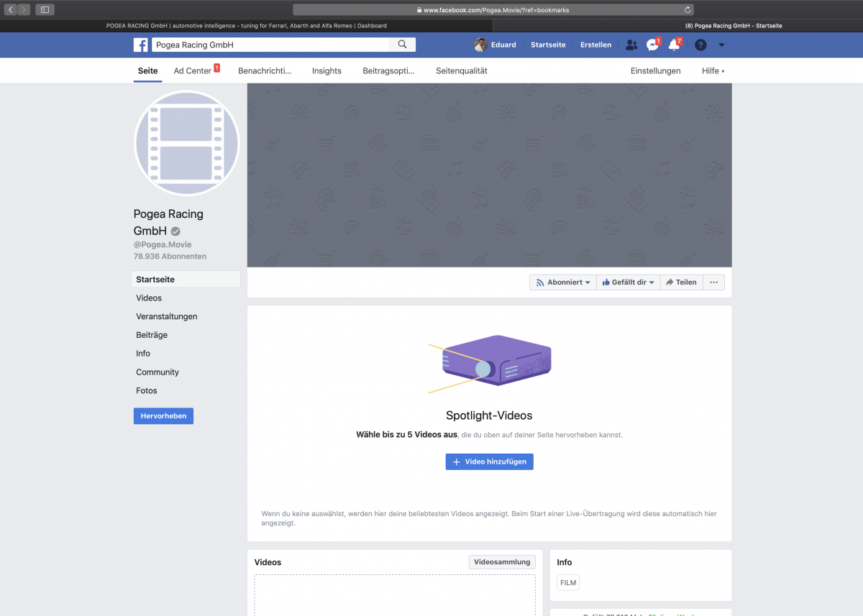Open the Seite tab
This screenshot has height=616, width=863.
pos(147,70)
